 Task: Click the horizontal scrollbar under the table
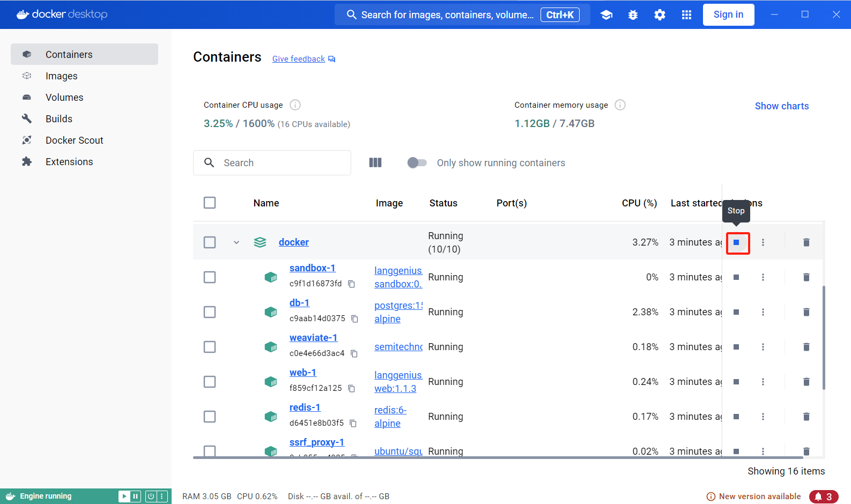pos(498,457)
